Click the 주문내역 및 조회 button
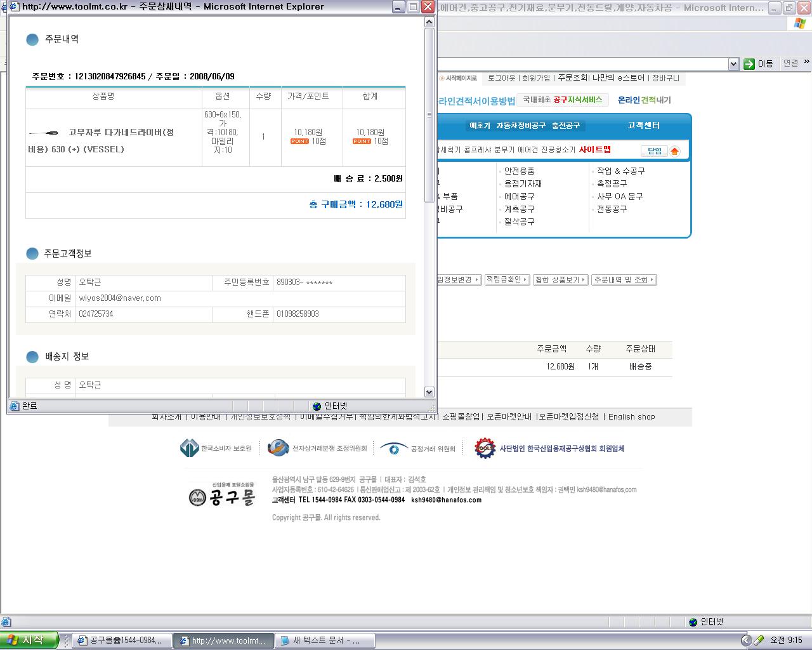This screenshot has height=650, width=812. coord(624,280)
